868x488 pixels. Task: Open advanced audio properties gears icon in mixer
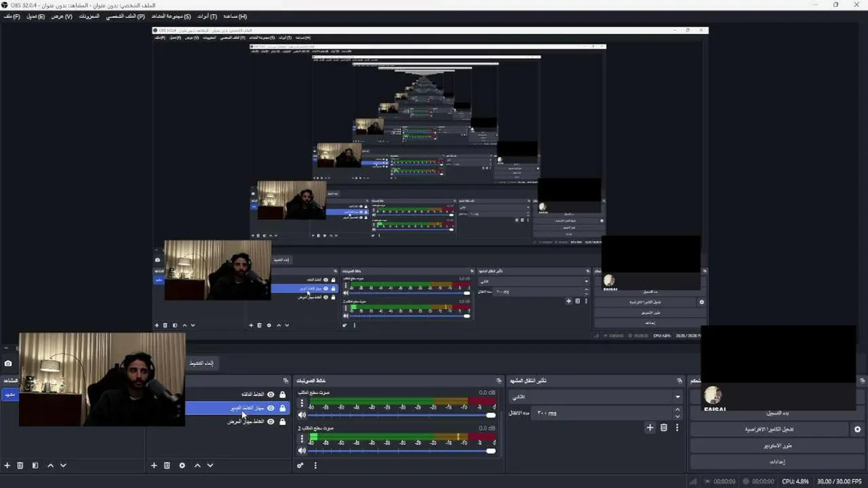coord(300,466)
